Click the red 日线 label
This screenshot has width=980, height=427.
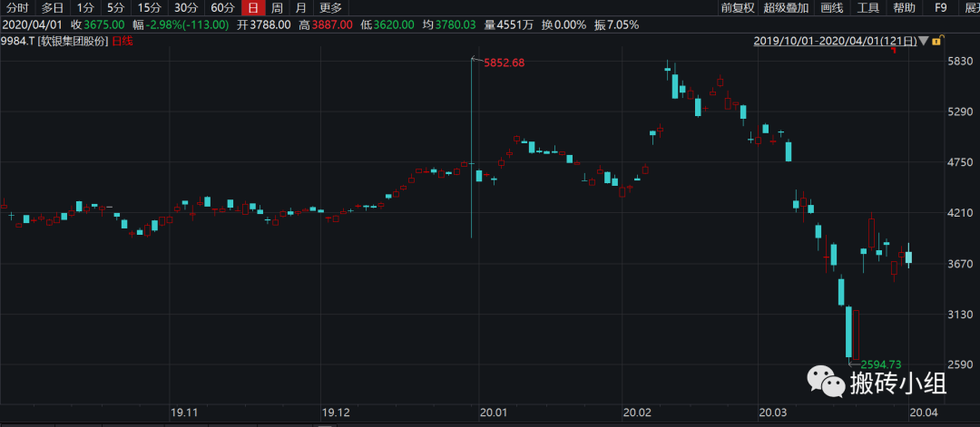point(122,41)
